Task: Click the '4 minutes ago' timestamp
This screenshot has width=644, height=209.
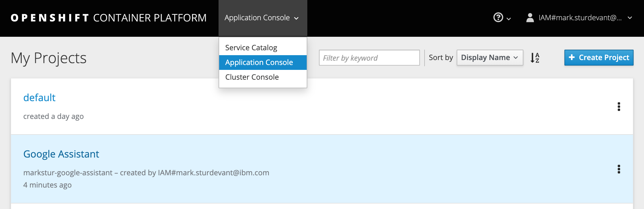Action: point(47,185)
